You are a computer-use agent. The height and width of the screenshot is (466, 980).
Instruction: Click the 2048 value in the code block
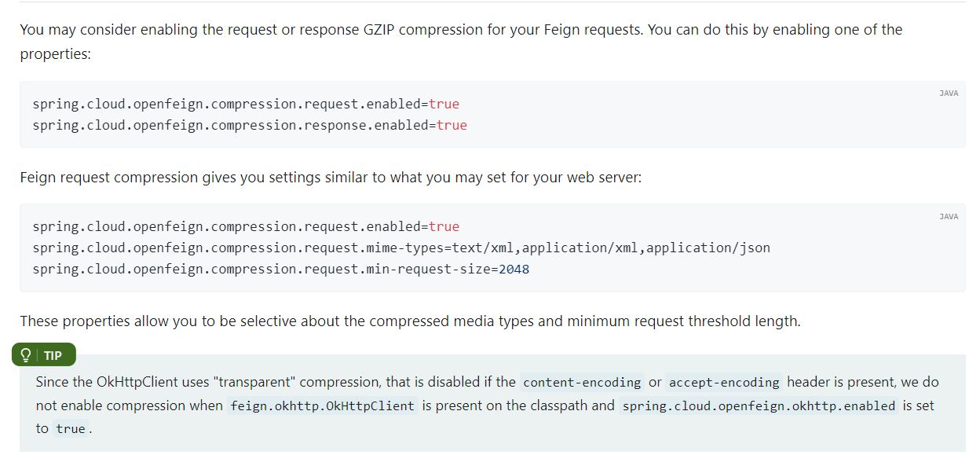coord(514,269)
